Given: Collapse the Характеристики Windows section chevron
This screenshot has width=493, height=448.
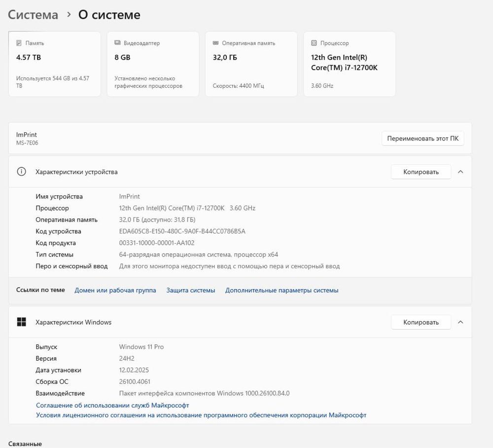Looking at the screenshot, I should coord(460,322).
